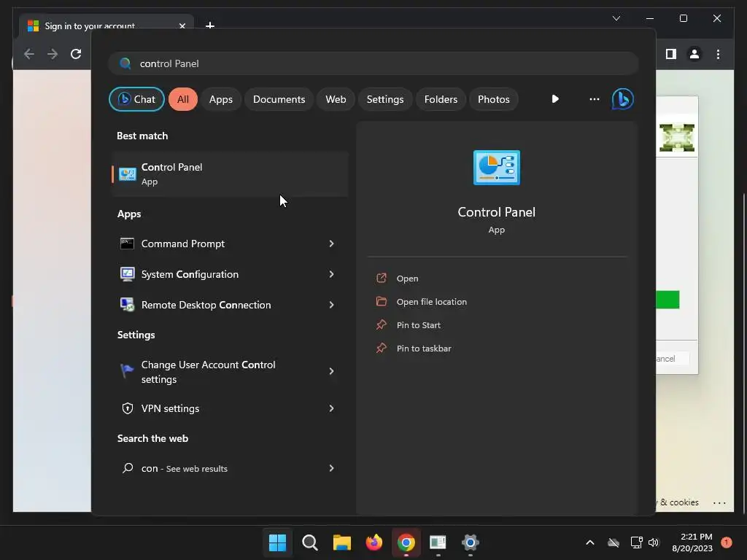The image size is (747, 560).
Task: Open the notification badge in the tray
Action: (x=727, y=542)
